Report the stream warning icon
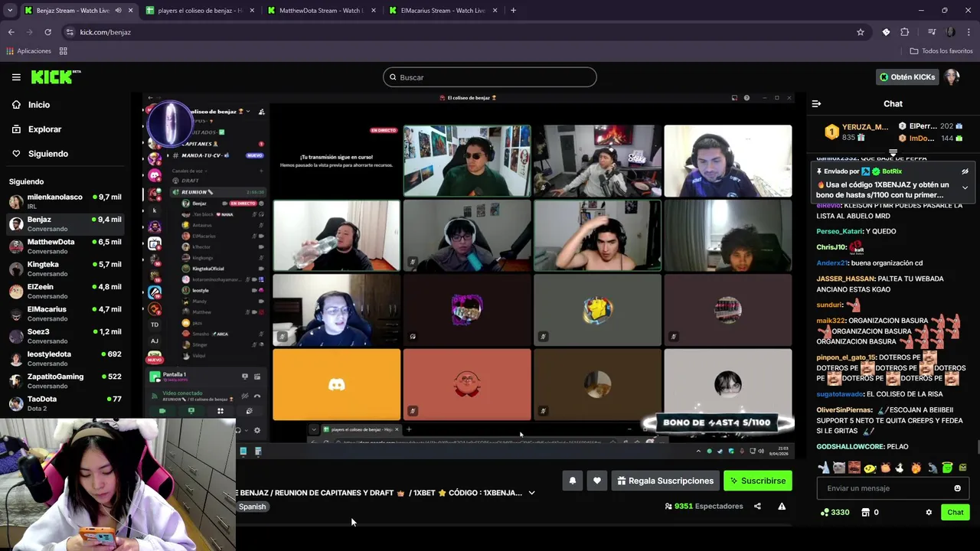Image resolution: width=980 pixels, height=551 pixels. 782,506
